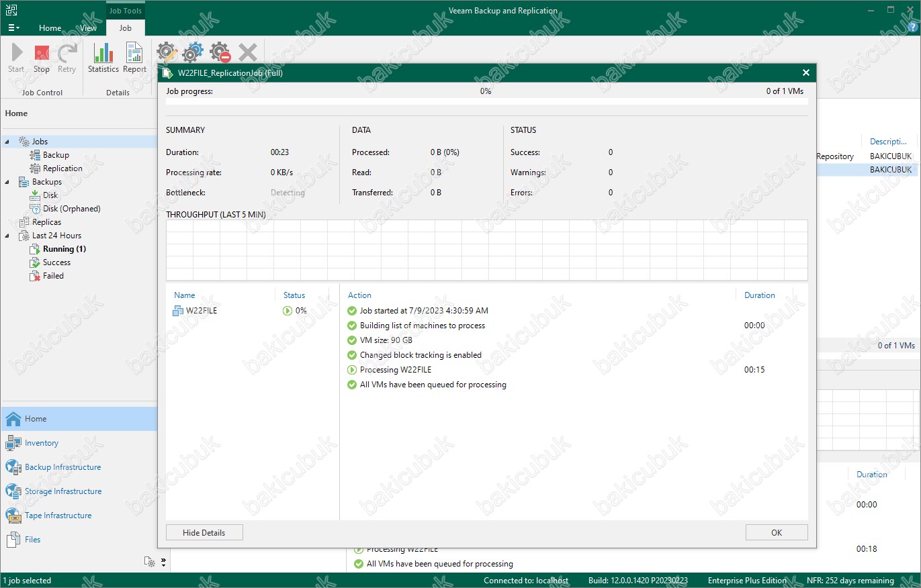Screen dimensions: 921x588
Task: Select the Job ribbon tab
Action: pyautogui.click(x=126, y=28)
